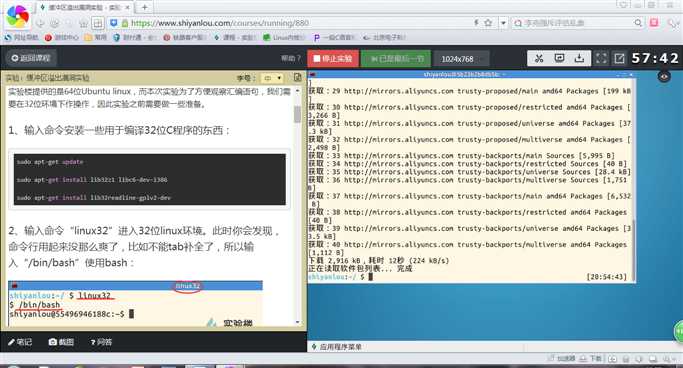
Task: Click the blue shield security icon
Action: pyautogui.click(x=114, y=23)
